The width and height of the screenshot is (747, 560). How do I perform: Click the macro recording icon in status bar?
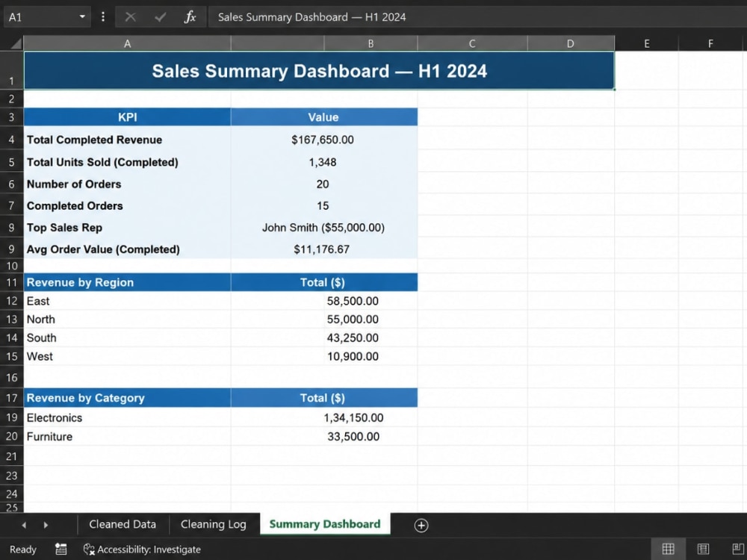click(x=61, y=549)
